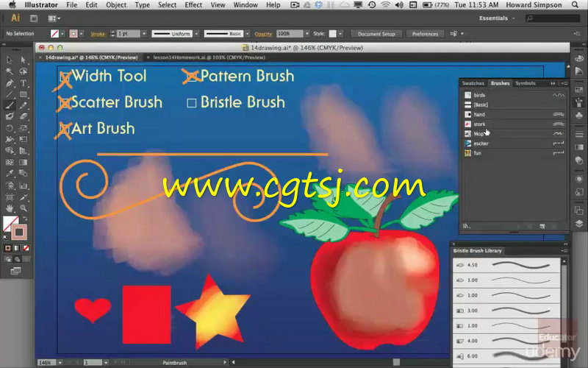588x368 pixels.
Task: Open the Stroke panel link
Action: 98,34
